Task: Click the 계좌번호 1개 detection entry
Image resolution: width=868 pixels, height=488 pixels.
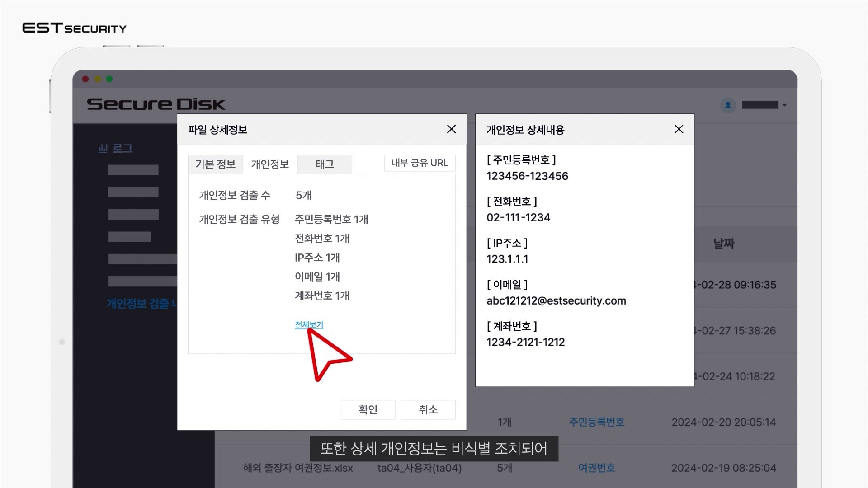Action: pos(322,296)
